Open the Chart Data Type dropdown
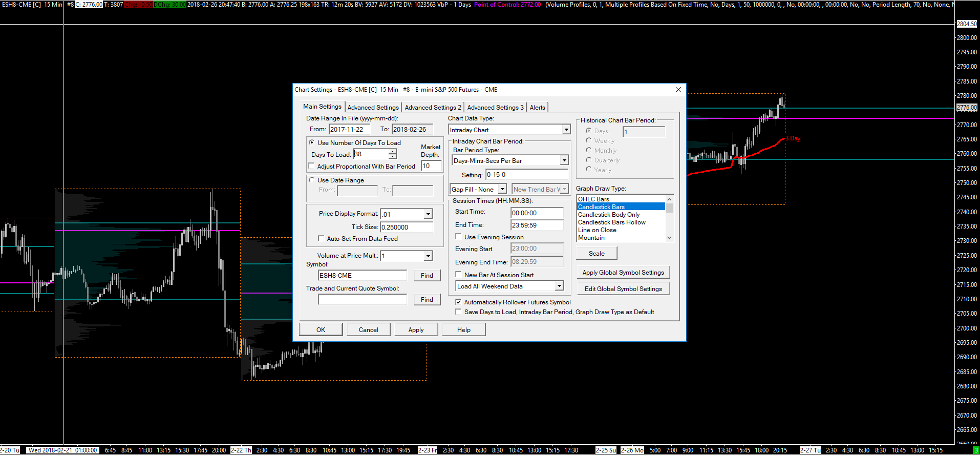The height and width of the screenshot is (455, 980). tap(566, 130)
